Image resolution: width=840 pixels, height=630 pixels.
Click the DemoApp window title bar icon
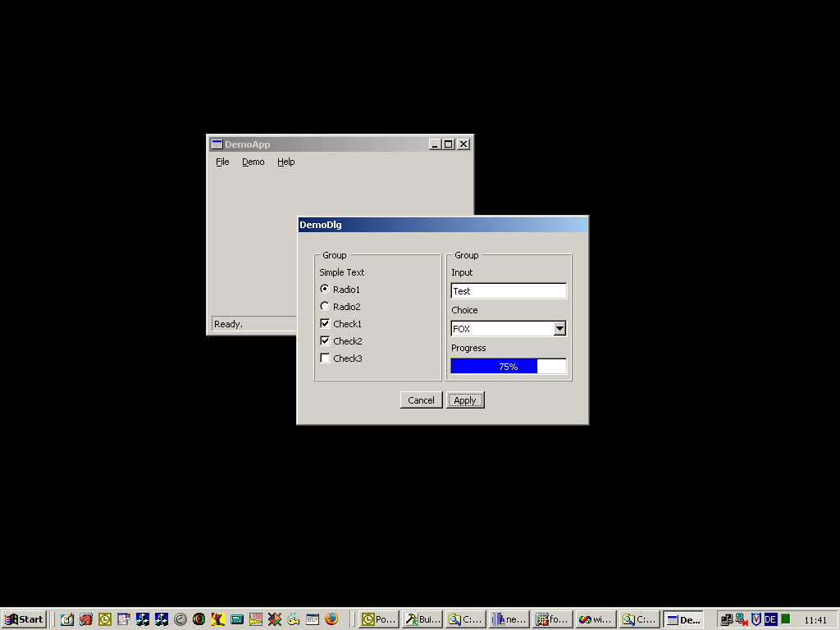[217, 144]
